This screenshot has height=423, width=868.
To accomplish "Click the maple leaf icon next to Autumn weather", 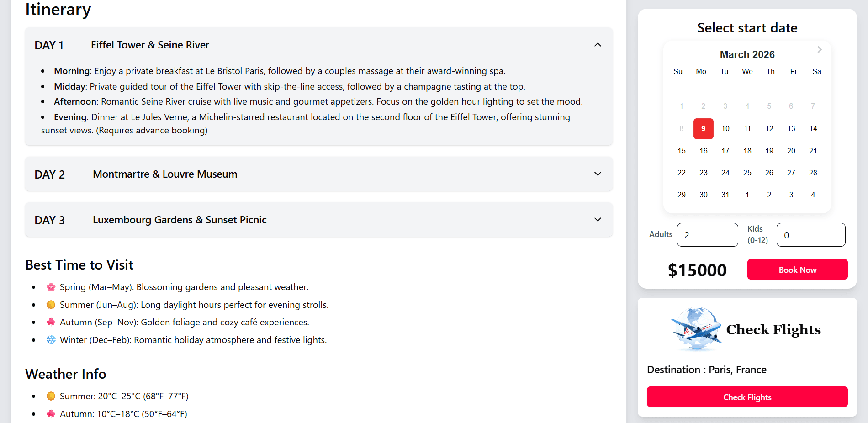I will tap(51, 413).
